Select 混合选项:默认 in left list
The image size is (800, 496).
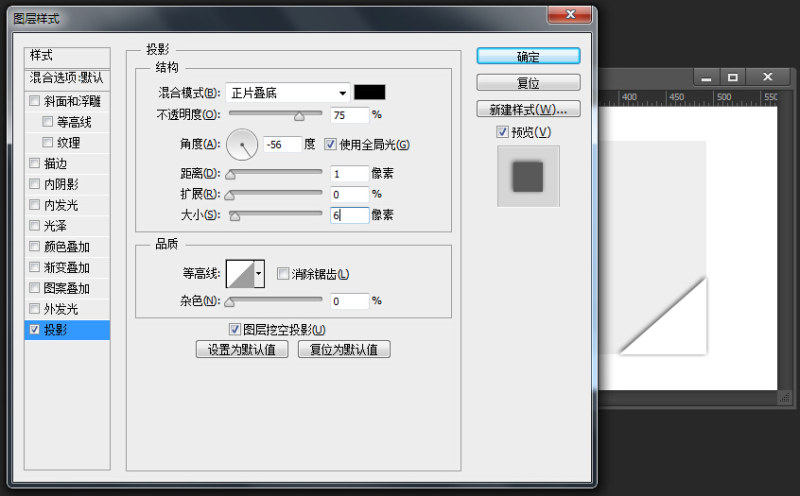point(67,78)
